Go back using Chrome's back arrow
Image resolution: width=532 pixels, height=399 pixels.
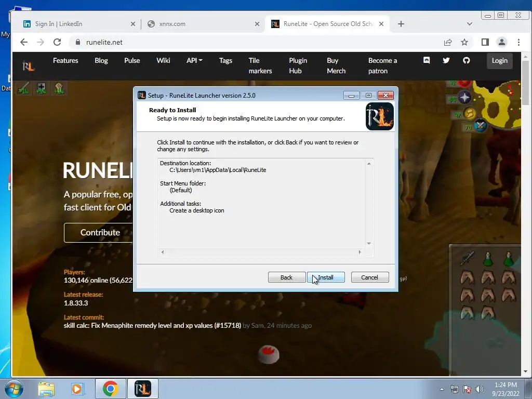pos(24,42)
